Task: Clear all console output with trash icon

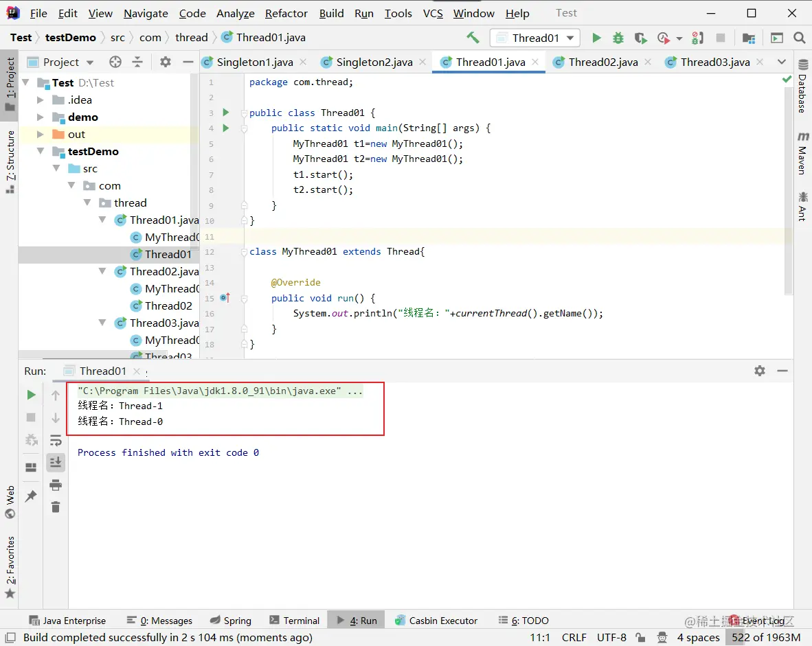Action: coord(56,507)
